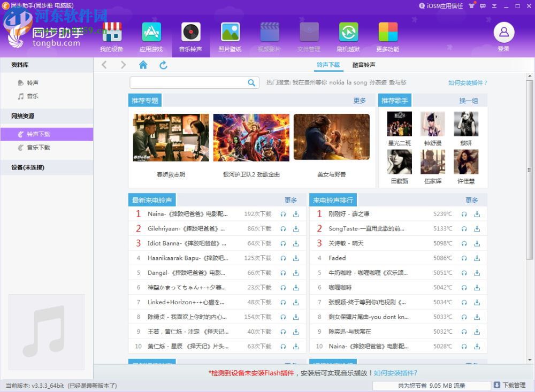Click 换一组 to refresh recommended singers
Screen dimensions: 535x392
(468, 101)
